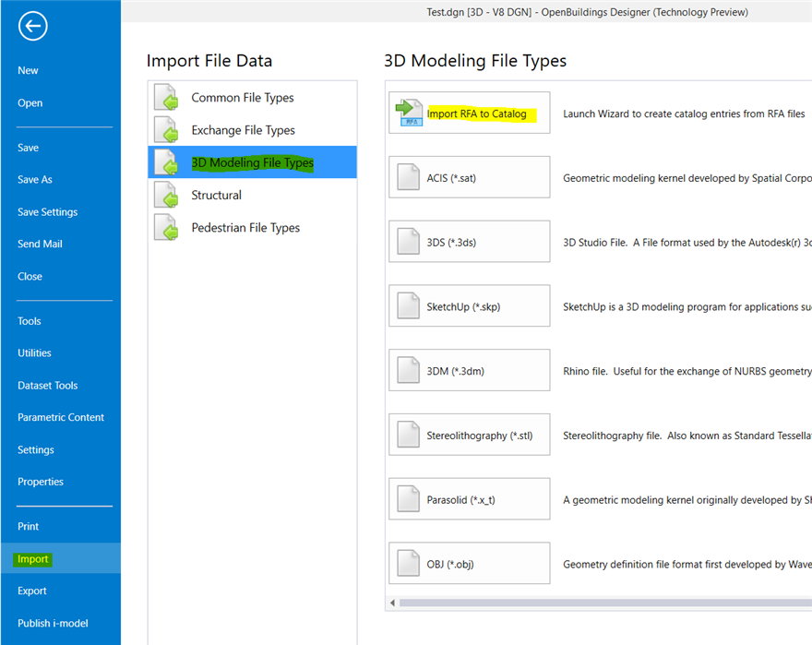The image size is (812, 645).
Task: Click 'Rhino file. Useful for the exchange' description
Action: pos(687,371)
